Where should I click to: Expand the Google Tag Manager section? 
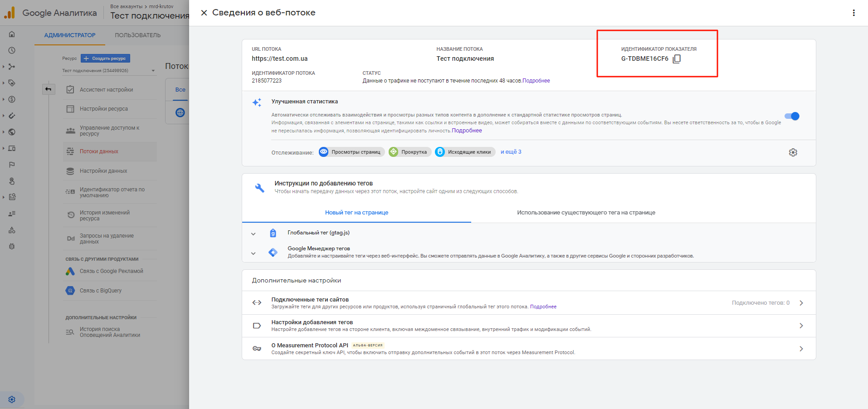point(253,253)
